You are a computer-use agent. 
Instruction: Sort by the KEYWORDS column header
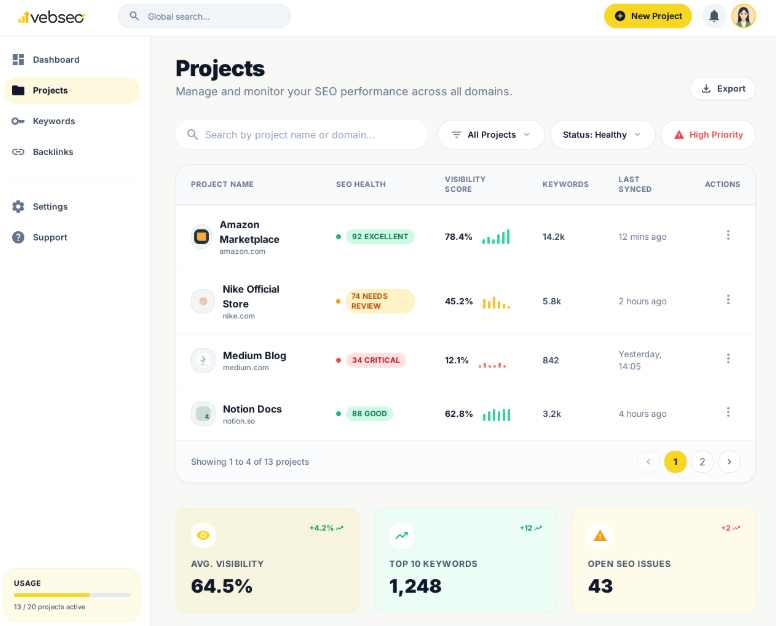[x=565, y=184]
